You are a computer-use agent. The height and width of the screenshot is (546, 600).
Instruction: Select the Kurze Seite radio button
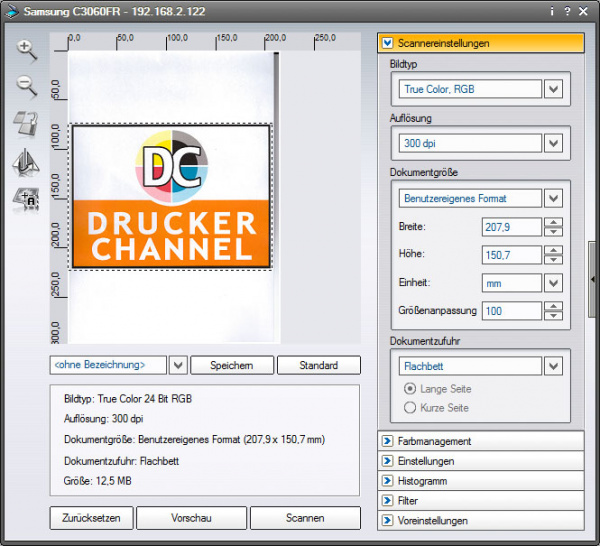click(409, 408)
